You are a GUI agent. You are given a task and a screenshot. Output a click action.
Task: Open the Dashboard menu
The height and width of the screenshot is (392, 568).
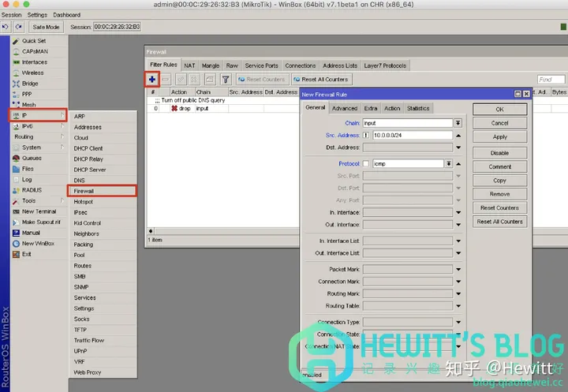click(x=66, y=15)
